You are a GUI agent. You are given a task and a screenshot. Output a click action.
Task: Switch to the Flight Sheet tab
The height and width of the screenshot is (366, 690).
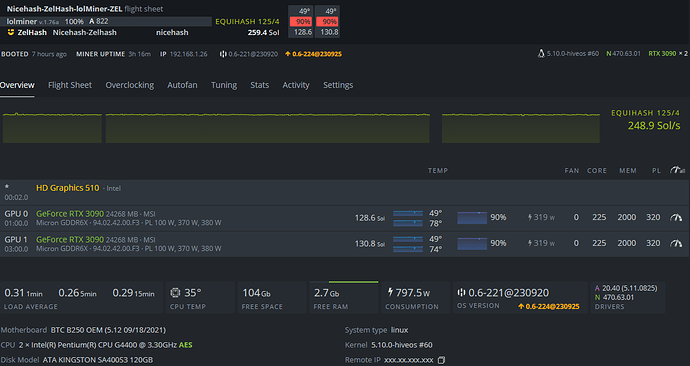pyautogui.click(x=70, y=85)
